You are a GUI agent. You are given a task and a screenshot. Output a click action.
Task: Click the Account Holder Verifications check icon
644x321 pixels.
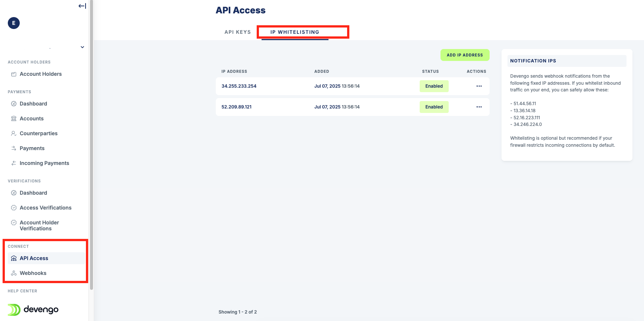click(14, 223)
